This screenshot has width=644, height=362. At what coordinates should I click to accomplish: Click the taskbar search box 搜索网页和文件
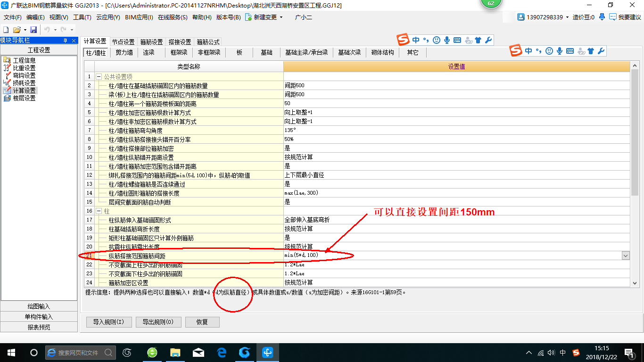click(x=81, y=352)
